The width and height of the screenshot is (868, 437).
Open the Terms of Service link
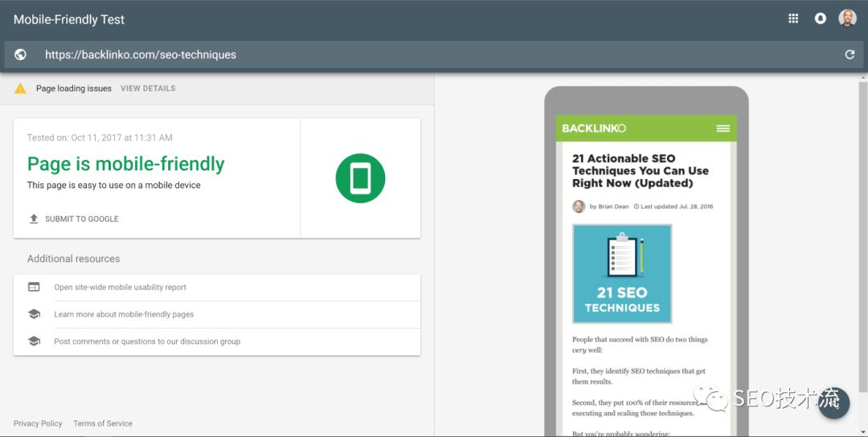(103, 423)
